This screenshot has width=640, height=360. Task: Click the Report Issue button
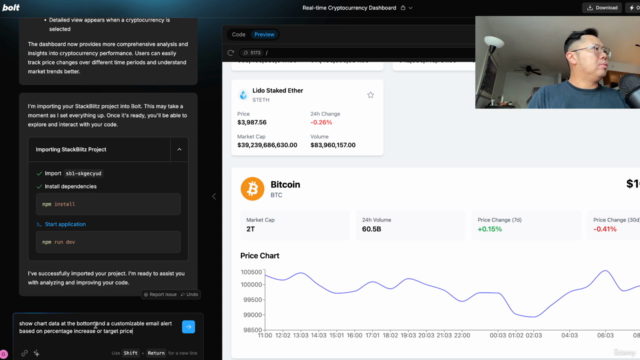[x=160, y=294]
